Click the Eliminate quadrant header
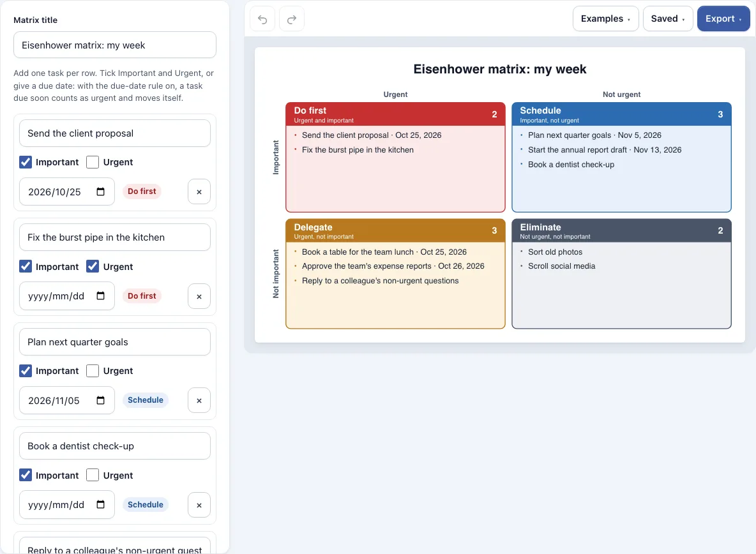 621,231
